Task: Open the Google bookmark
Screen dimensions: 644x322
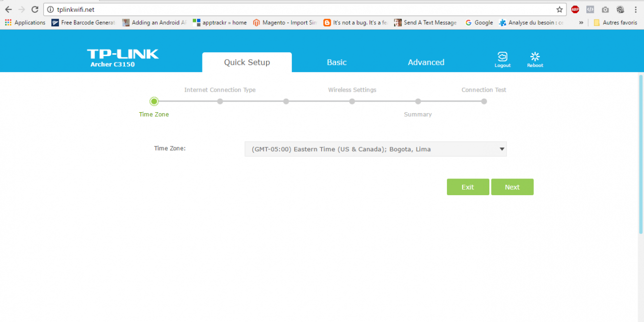Action: pos(479,22)
